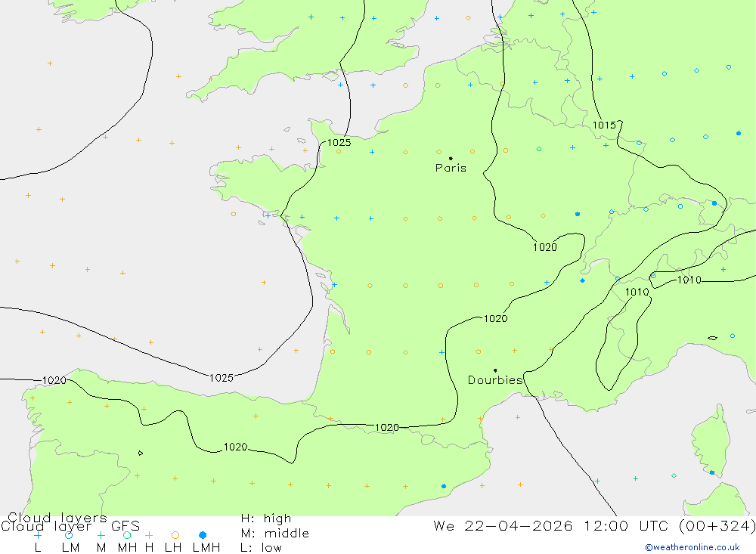Click the '1020' isobar label just north of Dourbies
Screen dimensions: 756x554
[496, 319]
